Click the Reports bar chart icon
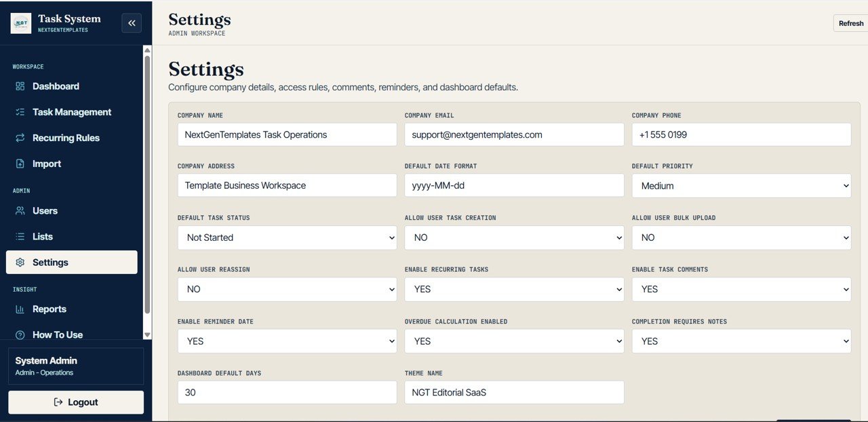This screenshot has height=422, width=868. coord(20,309)
